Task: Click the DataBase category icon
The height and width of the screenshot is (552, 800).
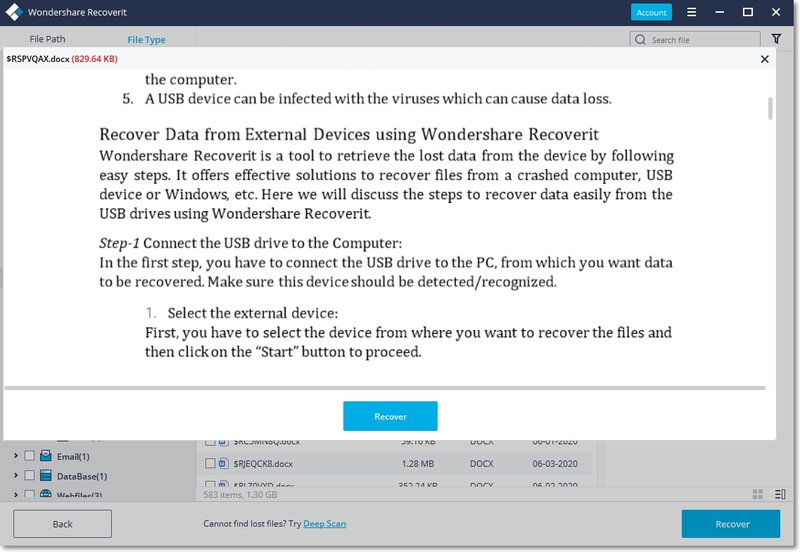Action: pos(46,475)
